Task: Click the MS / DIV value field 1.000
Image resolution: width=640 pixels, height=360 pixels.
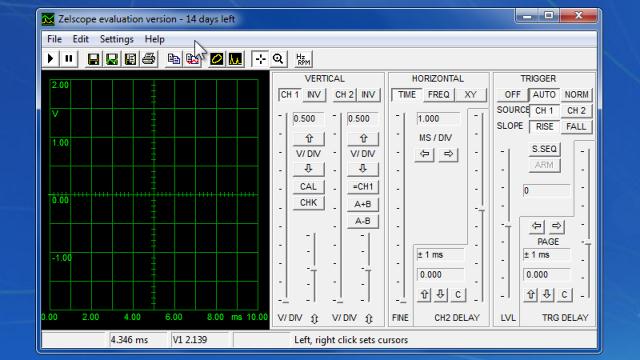Action: coord(438,119)
